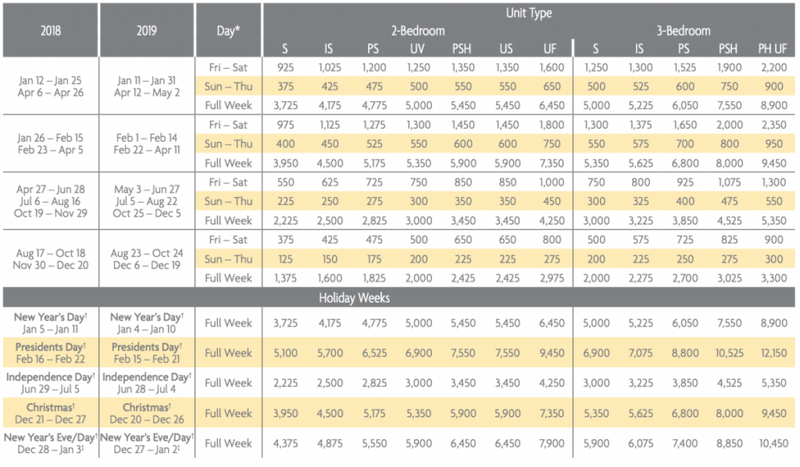Click the 2018 column header
The width and height of the screenshot is (800, 467).
tap(51, 30)
